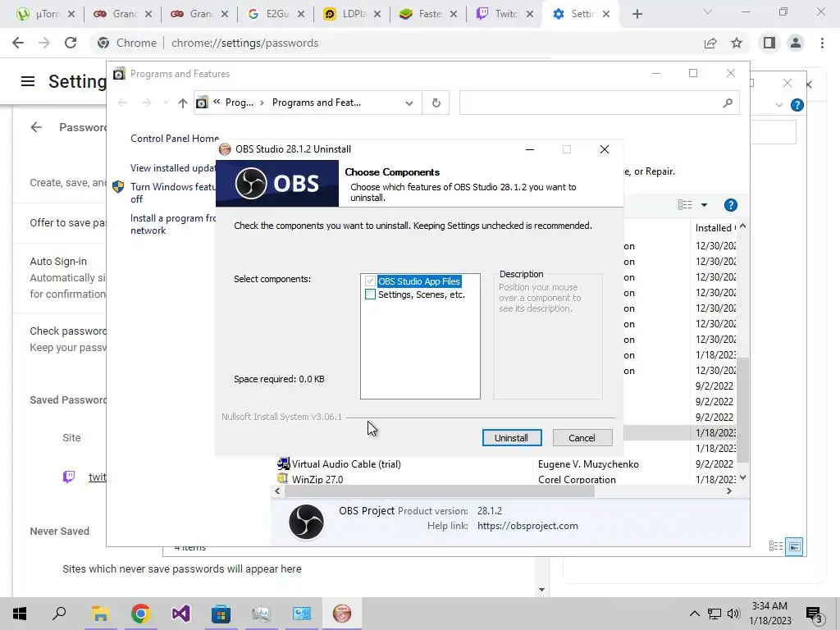Open the volume control in system tray

tap(733, 614)
